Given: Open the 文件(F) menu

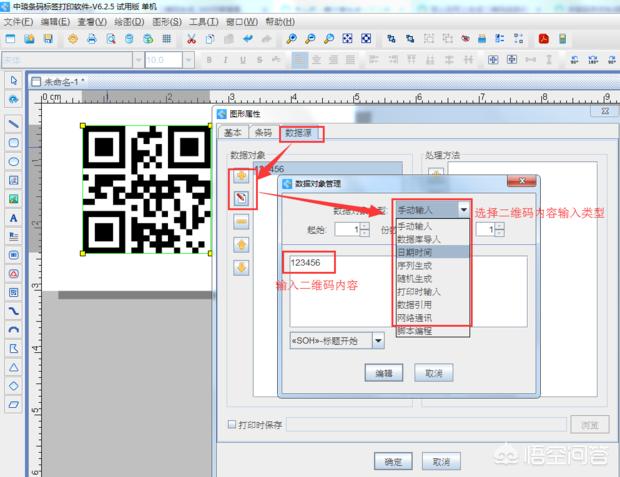Looking at the screenshot, I should click(x=18, y=21).
